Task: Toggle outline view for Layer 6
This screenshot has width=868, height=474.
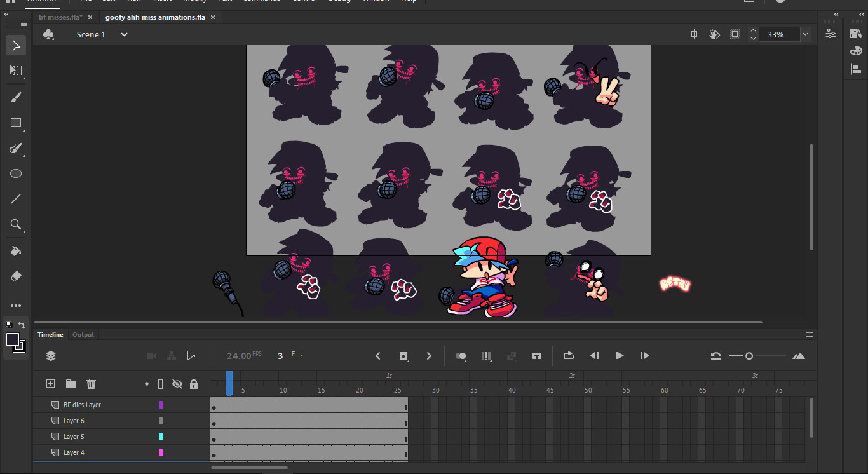Action: (x=161, y=420)
